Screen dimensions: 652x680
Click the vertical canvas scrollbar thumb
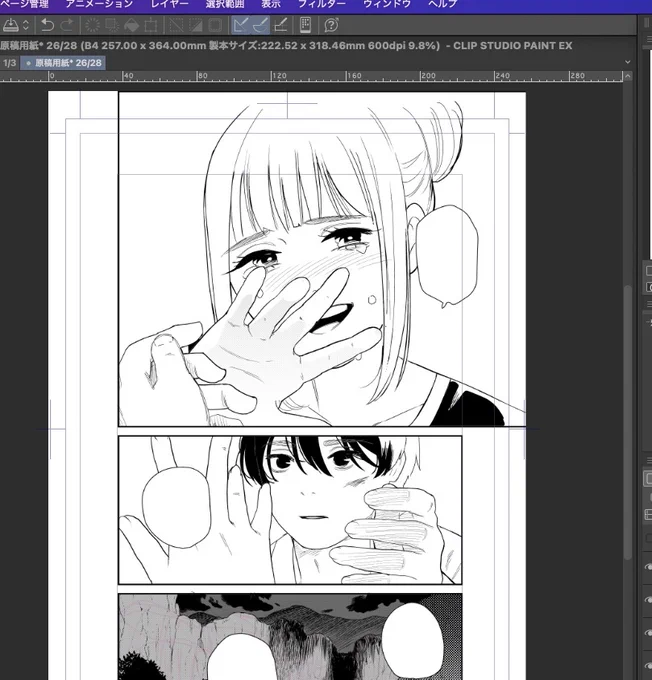[x=627, y=423]
